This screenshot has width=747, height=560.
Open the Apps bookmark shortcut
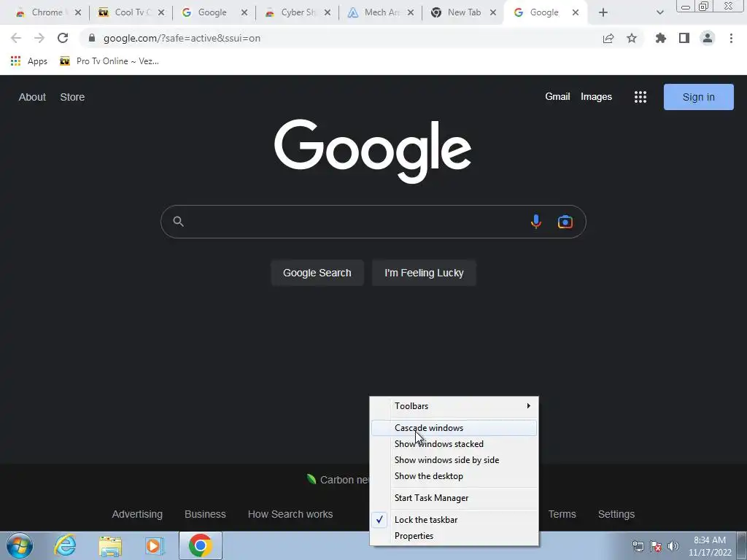tap(28, 61)
